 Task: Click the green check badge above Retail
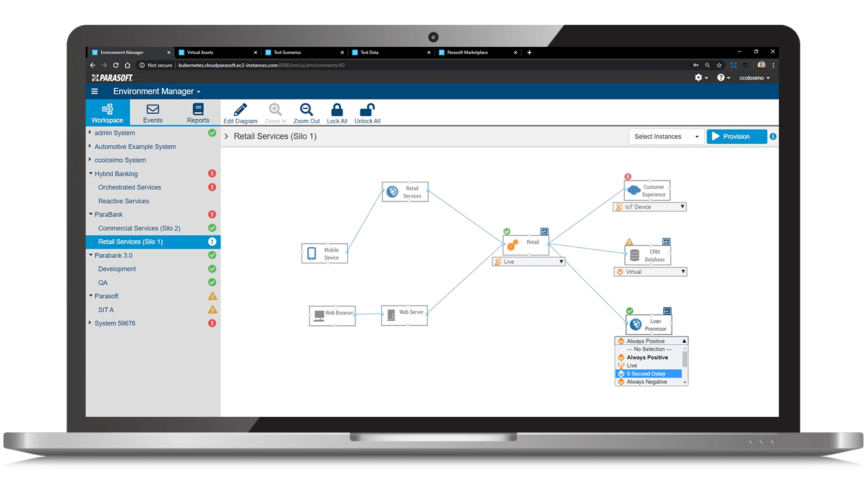click(507, 232)
